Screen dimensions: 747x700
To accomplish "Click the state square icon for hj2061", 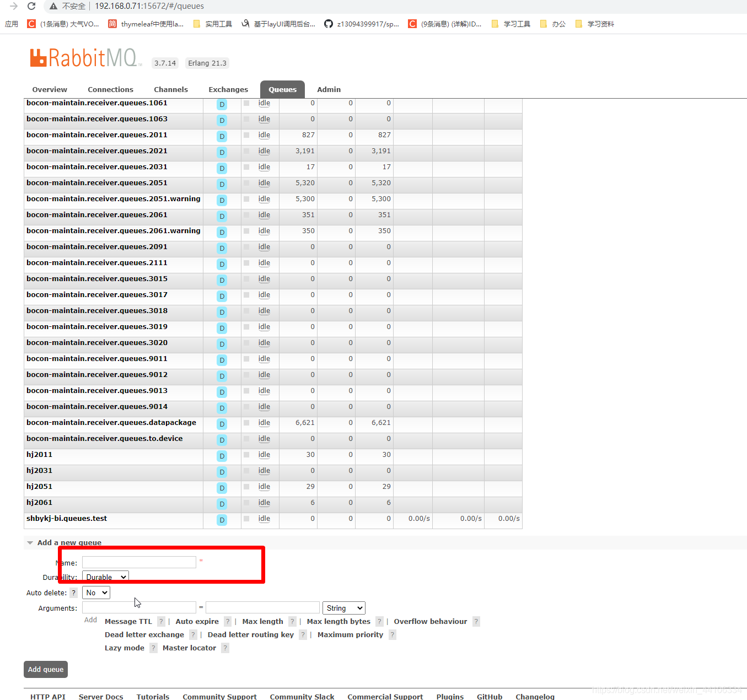I will (x=246, y=503).
